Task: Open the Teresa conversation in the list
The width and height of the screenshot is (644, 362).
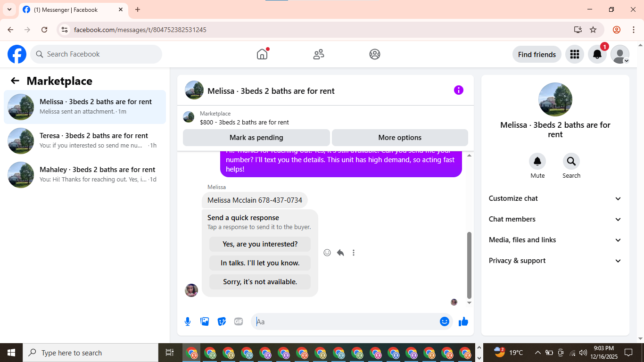Action: coord(85,141)
